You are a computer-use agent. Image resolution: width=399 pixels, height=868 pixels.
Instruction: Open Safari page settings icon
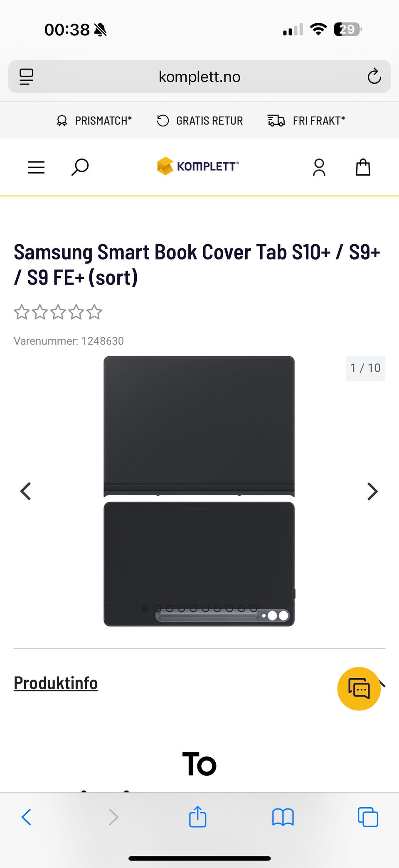26,77
